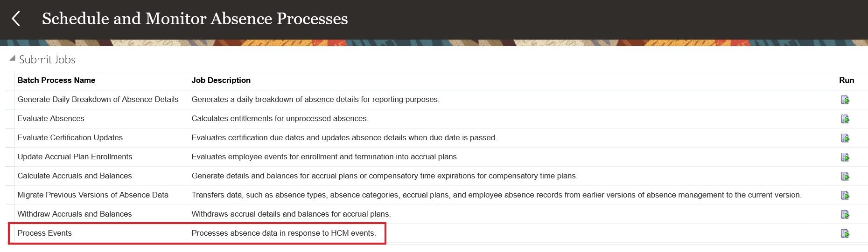Viewport: 868px width, 252px height.
Task: Collapse the Submit Jobs section
Action: click(12, 59)
